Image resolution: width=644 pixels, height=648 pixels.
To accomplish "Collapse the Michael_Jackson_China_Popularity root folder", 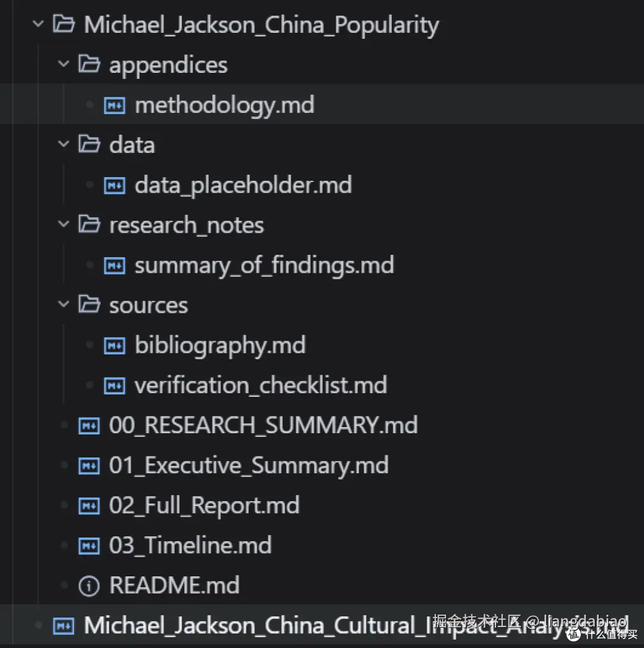I will tap(38, 24).
